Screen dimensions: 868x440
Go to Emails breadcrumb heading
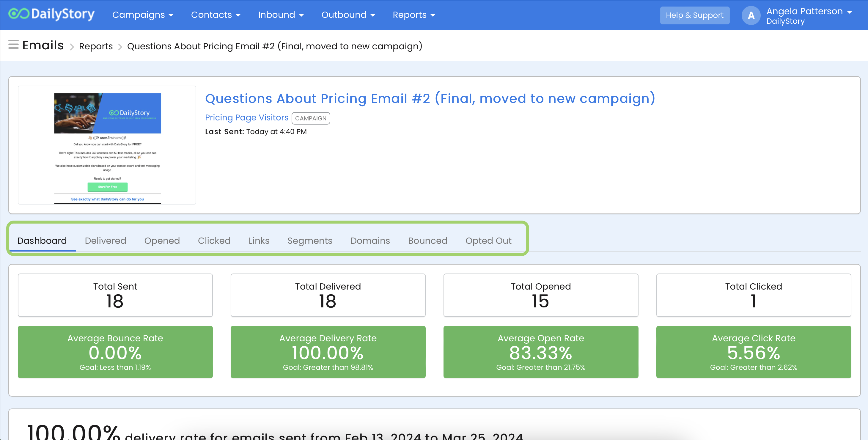click(x=43, y=45)
